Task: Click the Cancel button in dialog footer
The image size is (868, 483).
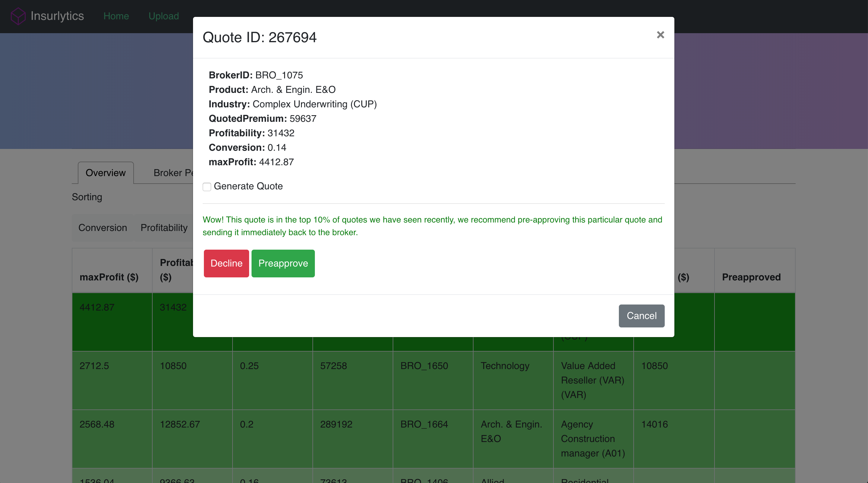Action: tap(641, 316)
